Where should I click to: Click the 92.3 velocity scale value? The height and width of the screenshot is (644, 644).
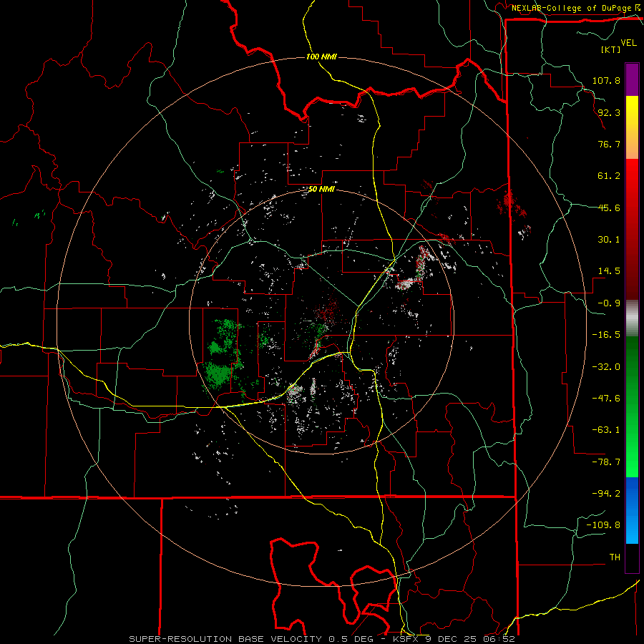(609, 112)
